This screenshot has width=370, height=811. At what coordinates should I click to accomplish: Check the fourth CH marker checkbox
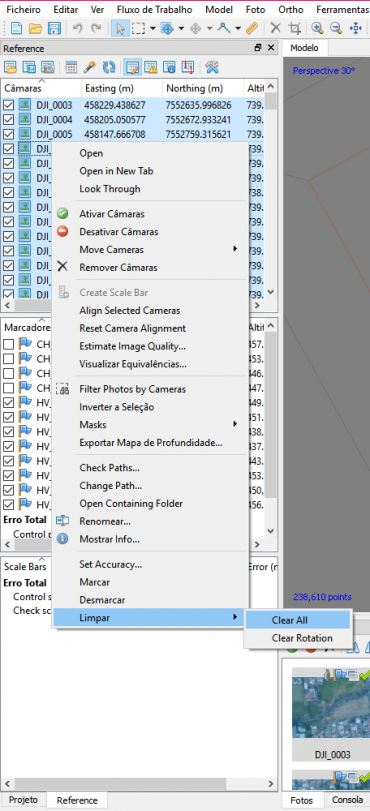[x=8, y=387]
